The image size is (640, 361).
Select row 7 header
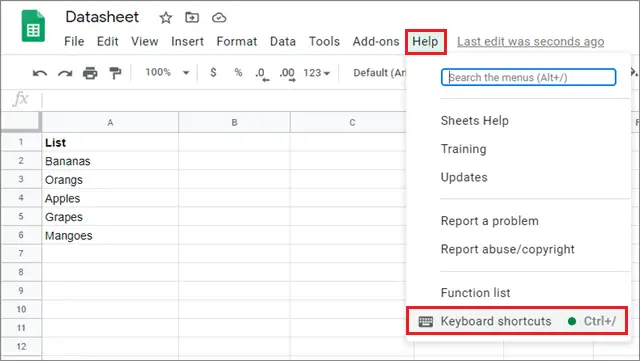tap(21, 254)
